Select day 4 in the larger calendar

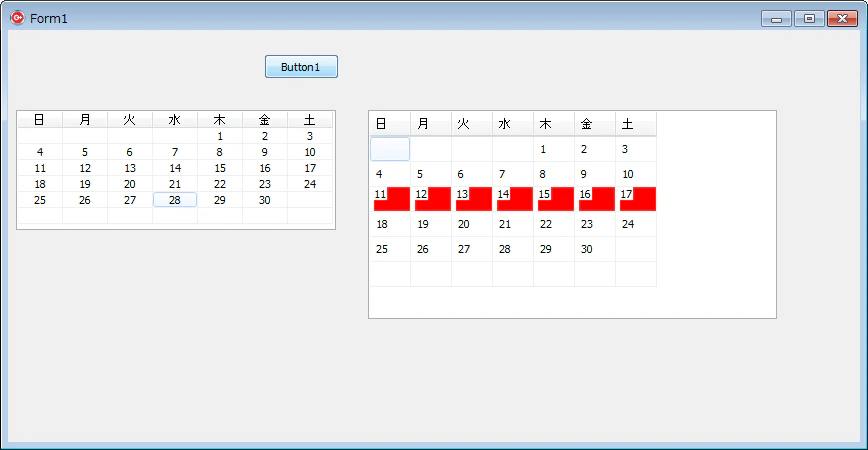point(390,174)
